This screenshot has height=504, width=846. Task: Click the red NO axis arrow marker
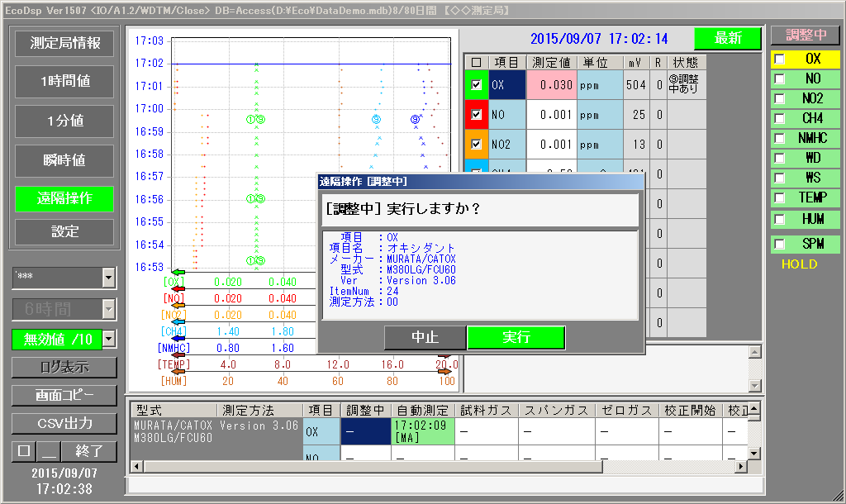click(x=177, y=288)
